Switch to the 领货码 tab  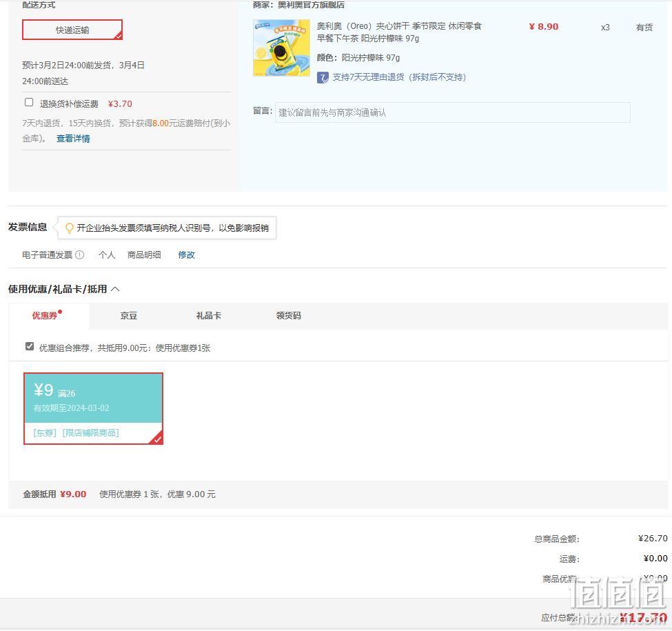pyautogui.click(x=288, y=316)
